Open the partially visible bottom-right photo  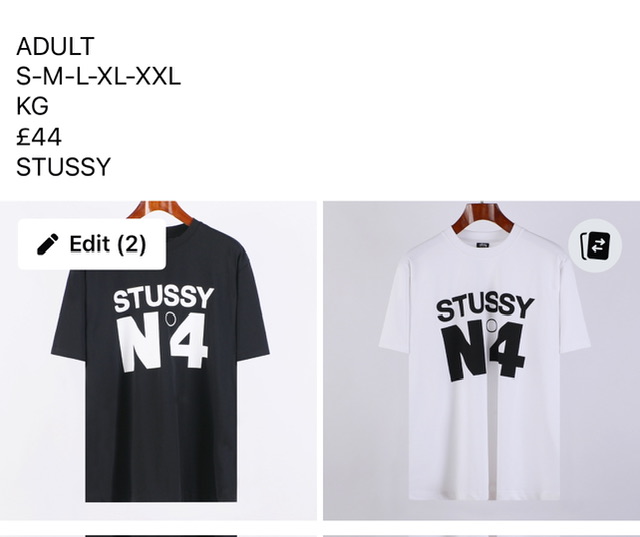(x=482, y=536)
